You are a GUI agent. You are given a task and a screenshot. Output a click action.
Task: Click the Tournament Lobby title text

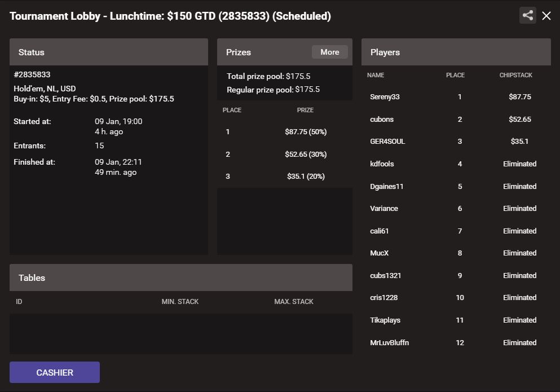point(170,16)
